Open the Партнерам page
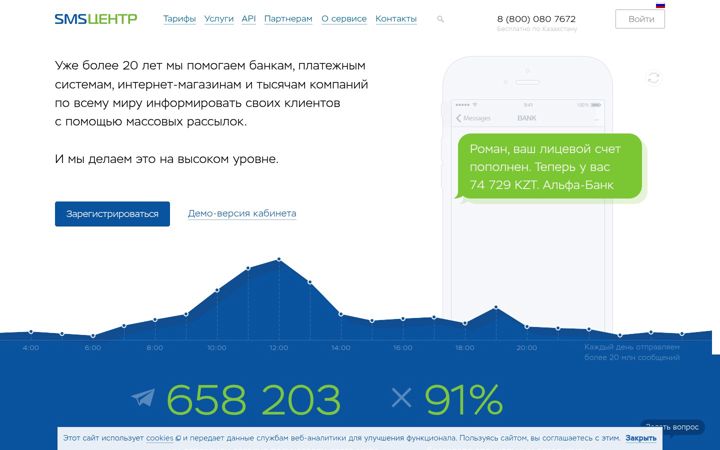Viewport: 720px width, 450px height. pyautogui.click(x=288, y=19)
